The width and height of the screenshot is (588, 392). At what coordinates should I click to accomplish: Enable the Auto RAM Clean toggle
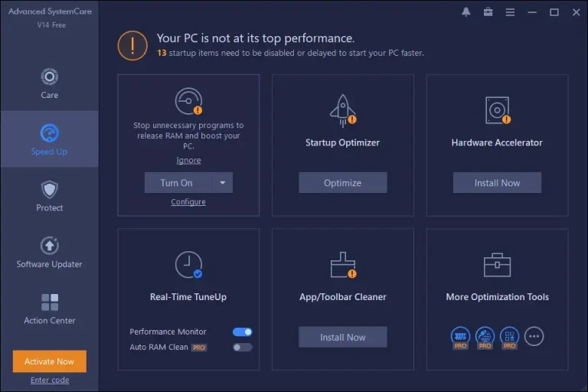(x=242, y=348)
